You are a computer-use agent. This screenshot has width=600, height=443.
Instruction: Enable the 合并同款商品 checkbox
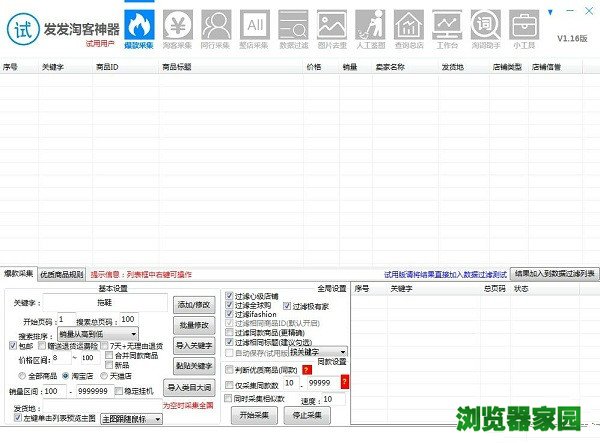(108, 355)
